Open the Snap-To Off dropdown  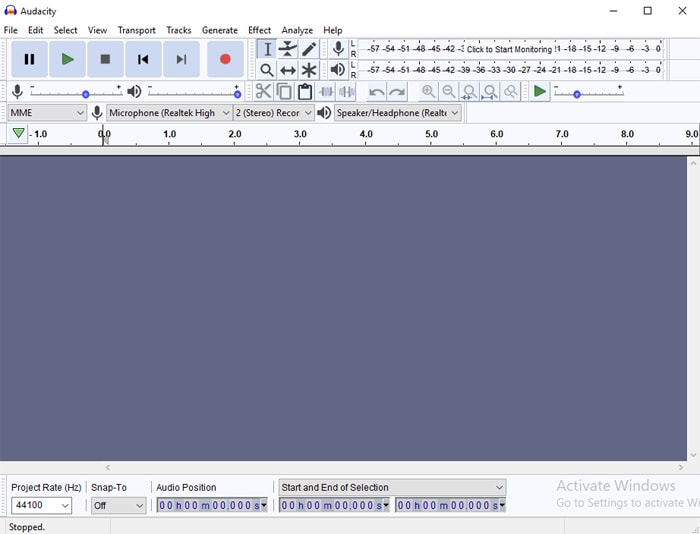[118, 505]
